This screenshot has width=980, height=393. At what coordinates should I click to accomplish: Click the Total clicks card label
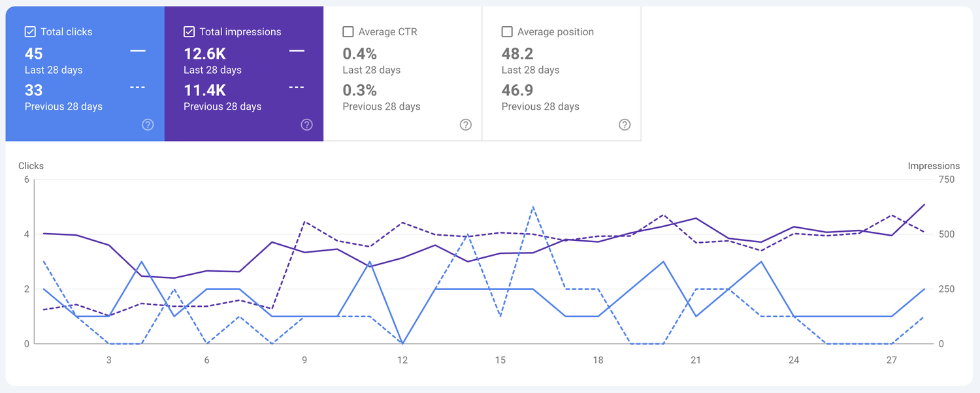point(66,31)
